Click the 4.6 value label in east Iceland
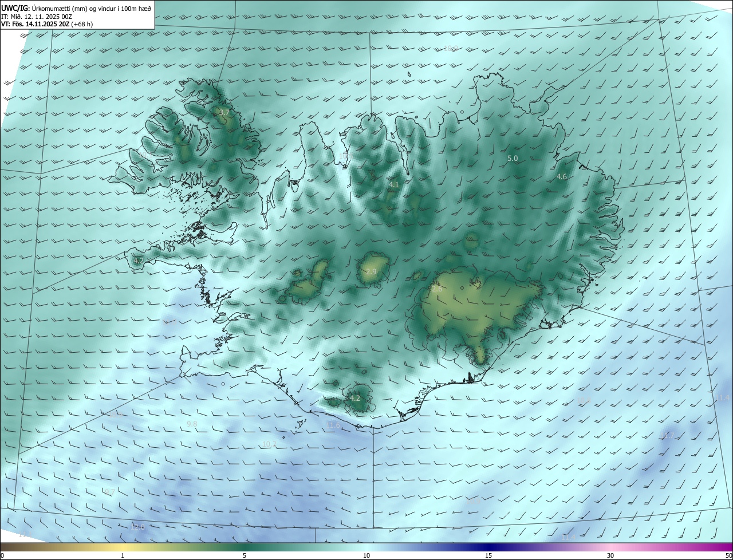The height and width of the screenshot is (560, 733). click(562, 177)
